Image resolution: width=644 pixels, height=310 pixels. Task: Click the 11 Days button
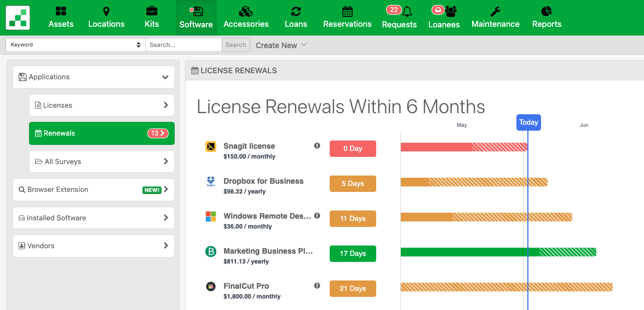pyautogui.click(x=353, y=219)
